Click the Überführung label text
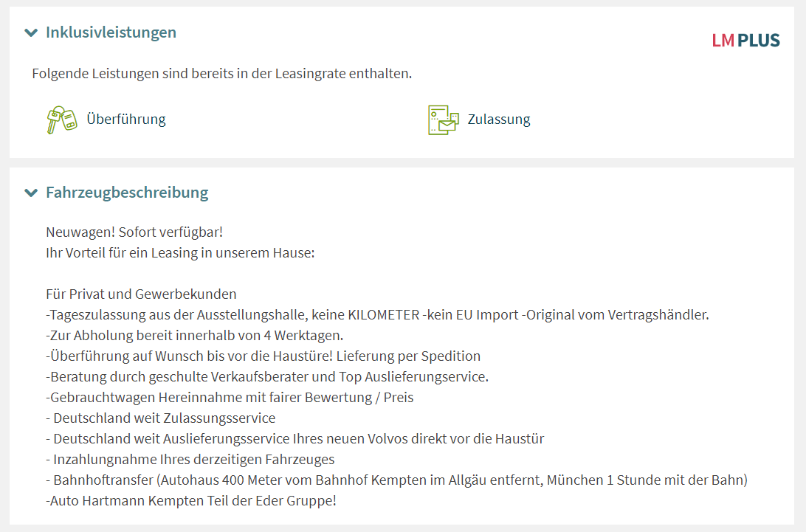Viewport: 806px width, 532px height. (x=126, y=120)
